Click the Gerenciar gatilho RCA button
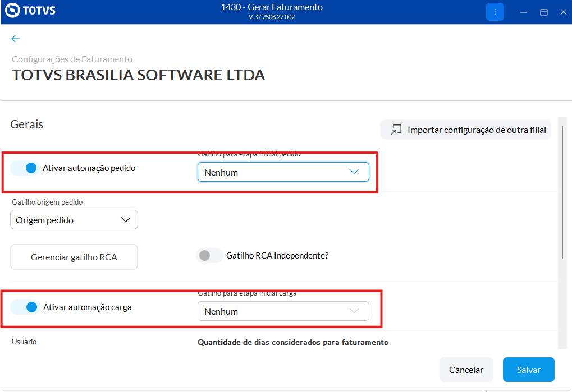This screenshot has height=392, width=572. [x=74, y=257]
